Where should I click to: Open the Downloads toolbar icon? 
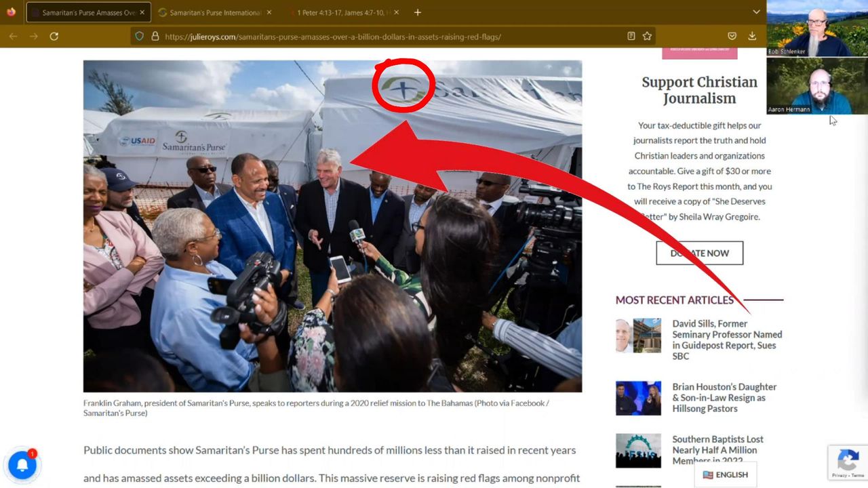tap(752, 36)
